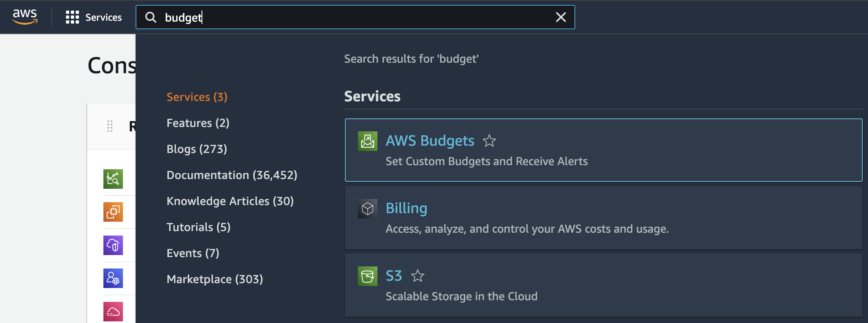The width and height of the screenshot is (868, 323).
Task: Favorite S3 with the star
Action: [x=418, y=276]
